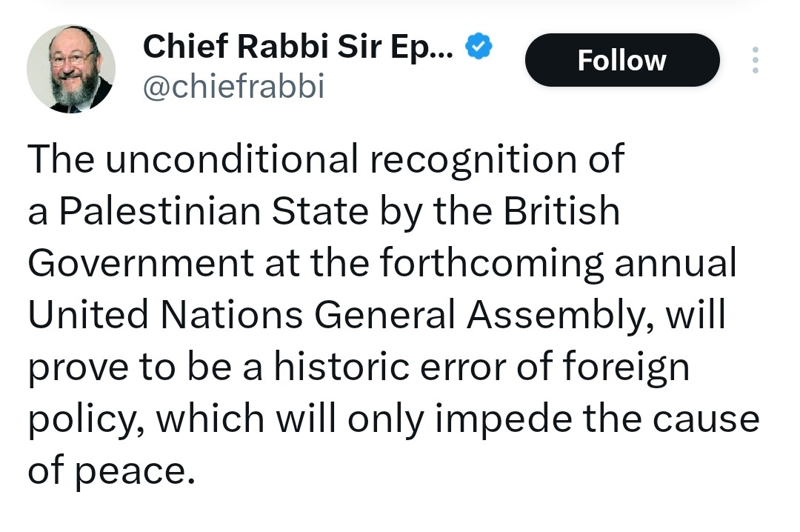Click the words "United Nations" in the tweet
Screen dimensions: 800x532
165,315
